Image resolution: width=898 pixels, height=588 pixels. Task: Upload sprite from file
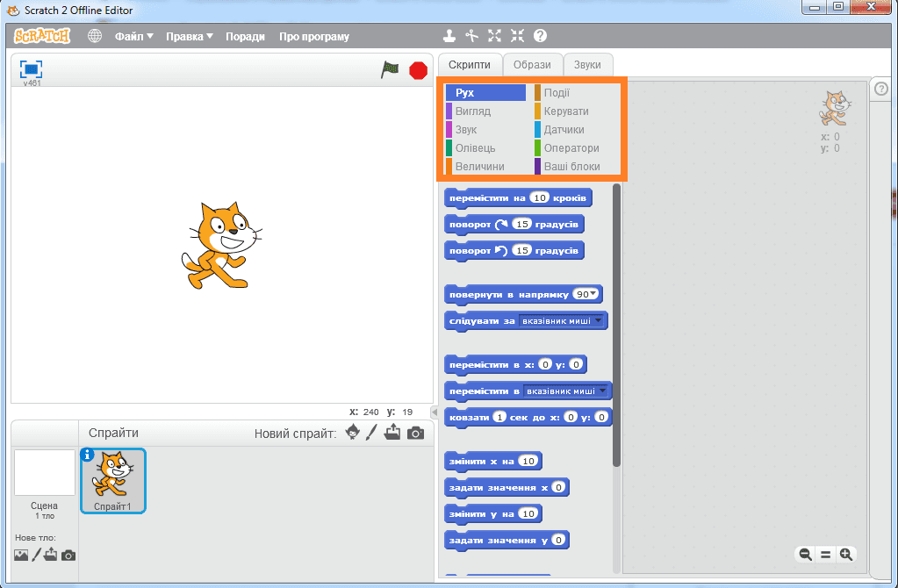[x=392, y=433]
